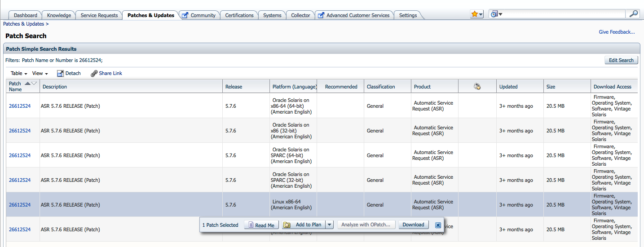Sort Patch Name ascending with up arrow
644x247 pixels.
pos(28,84)
